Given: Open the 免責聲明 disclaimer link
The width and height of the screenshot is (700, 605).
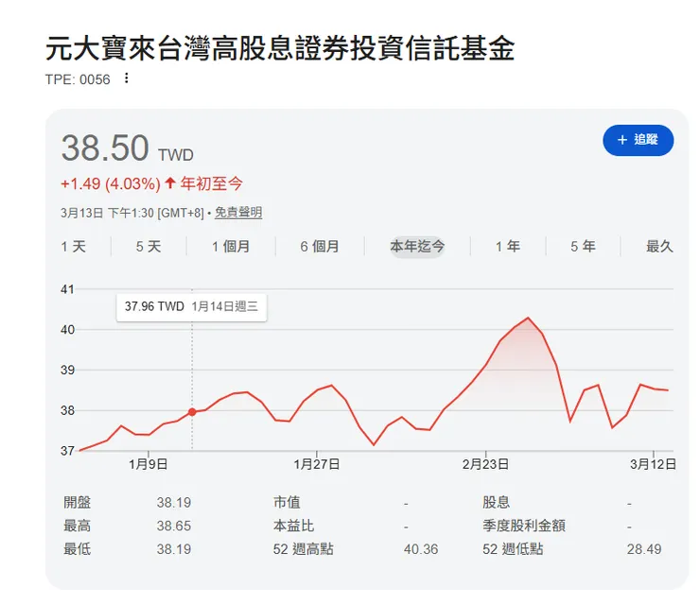Looking at the screenshot, I should click(x=238, y=213).
